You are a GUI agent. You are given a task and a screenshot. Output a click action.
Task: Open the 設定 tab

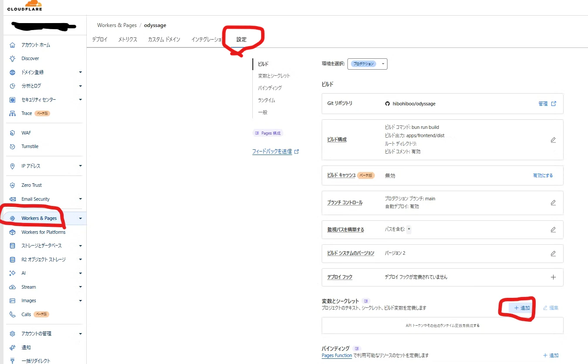[x=241, y=39]
